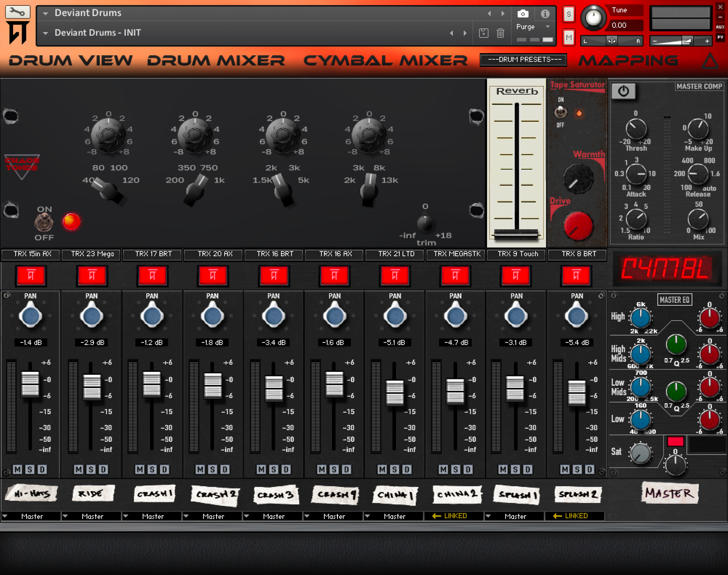Click the Hi-Hats PAN knob
The image size is (728, 575).
click(30, 316)
